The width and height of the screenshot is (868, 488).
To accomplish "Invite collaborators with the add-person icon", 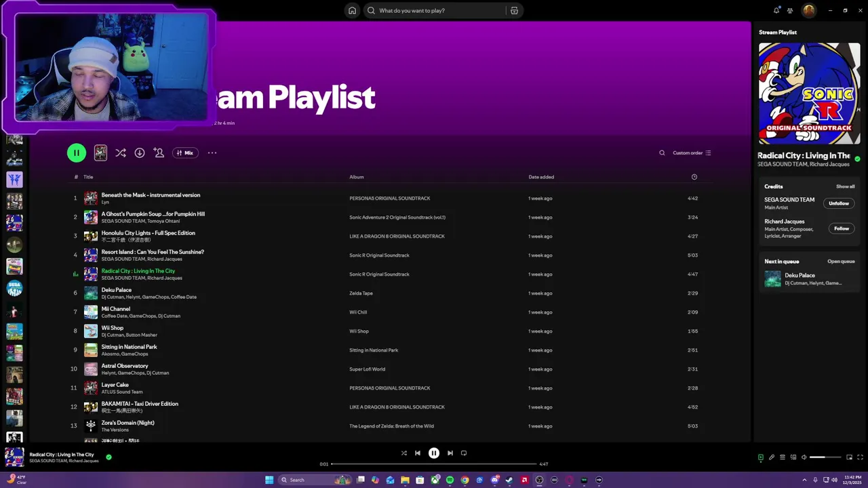I will point(159,153).
